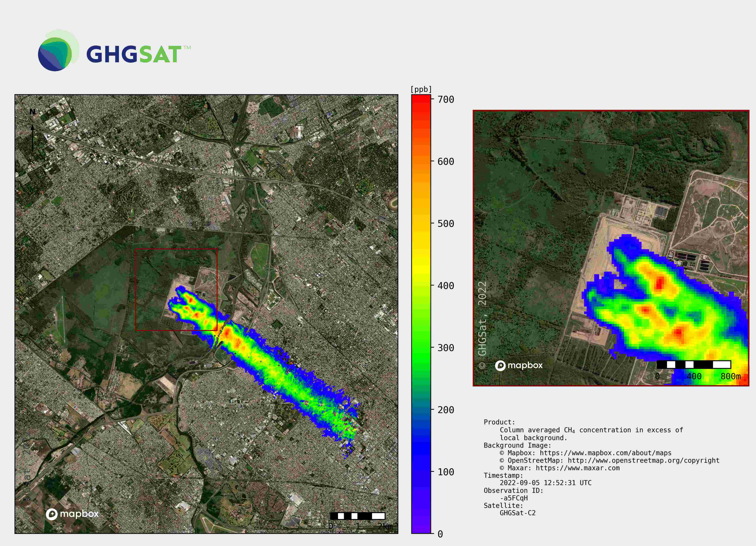Viewport: 756px width, 546px height.
Task: Click the Mapbox logo in inset map
Action: point(519,366)
